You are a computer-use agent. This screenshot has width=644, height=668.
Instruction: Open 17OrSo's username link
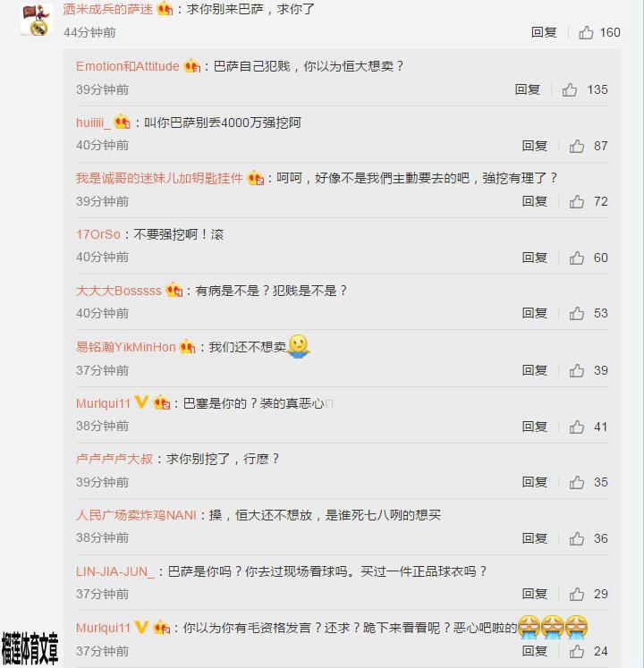pos(98,234)
